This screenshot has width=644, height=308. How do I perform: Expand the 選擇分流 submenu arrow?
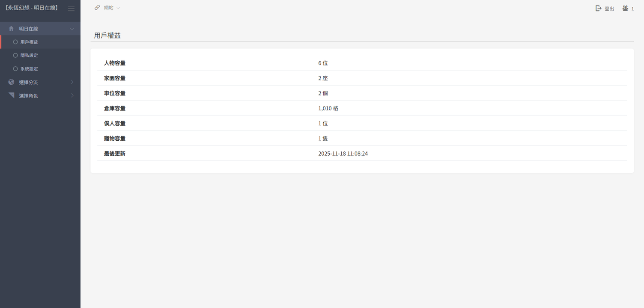coord(72,82)
